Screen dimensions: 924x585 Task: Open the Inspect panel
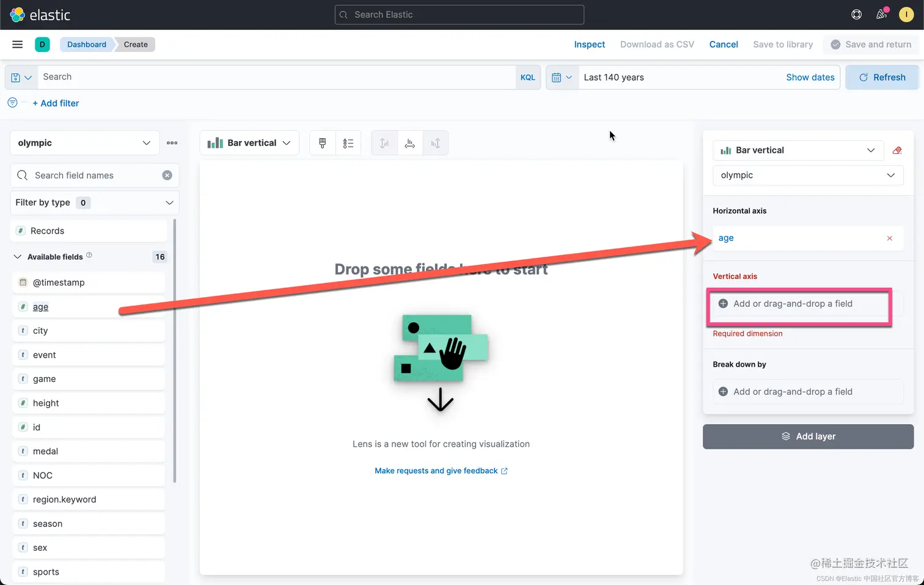[590, 45]
